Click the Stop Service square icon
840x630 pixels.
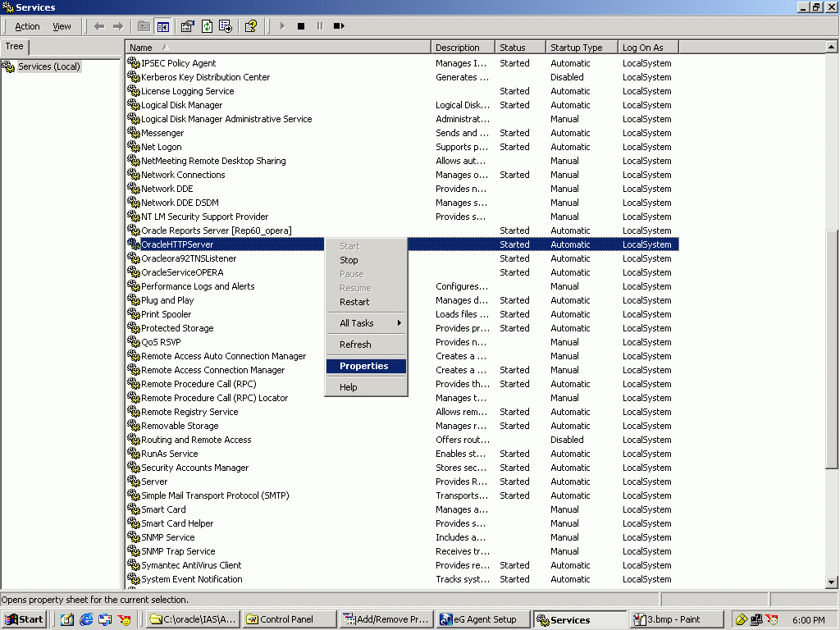pos(301,25)
